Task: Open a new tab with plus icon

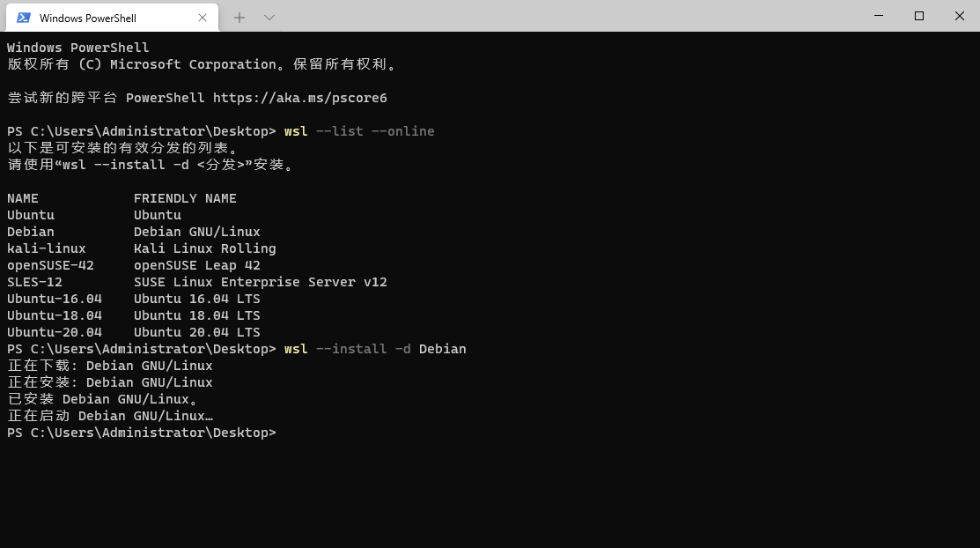Action: click(x=239, y=18)
